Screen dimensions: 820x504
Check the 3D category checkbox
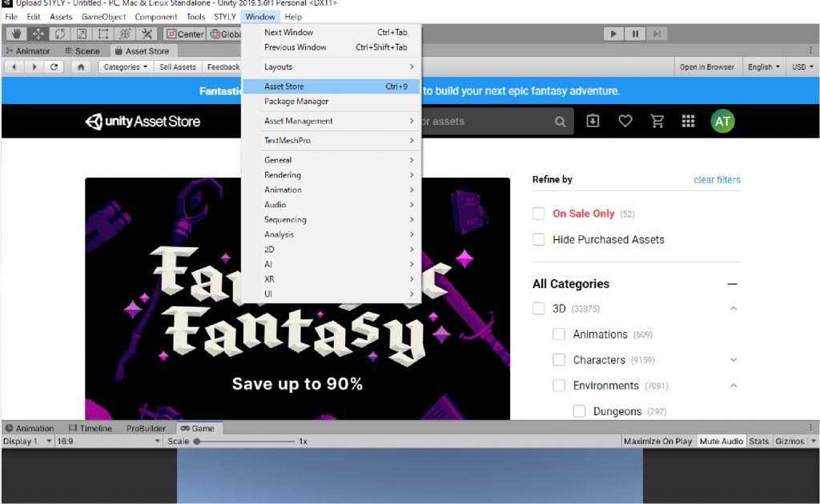click(x=539, y=308)
